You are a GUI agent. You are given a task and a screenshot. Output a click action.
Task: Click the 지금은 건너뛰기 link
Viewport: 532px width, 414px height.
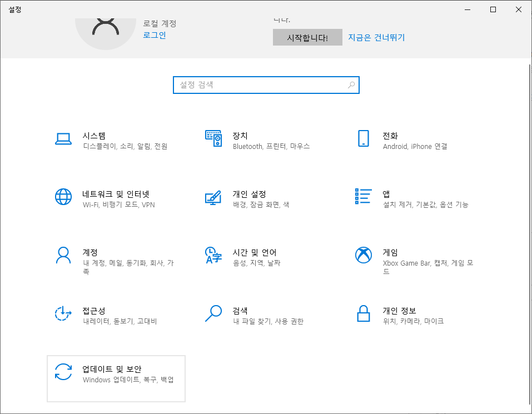click(x=376, y=37)
